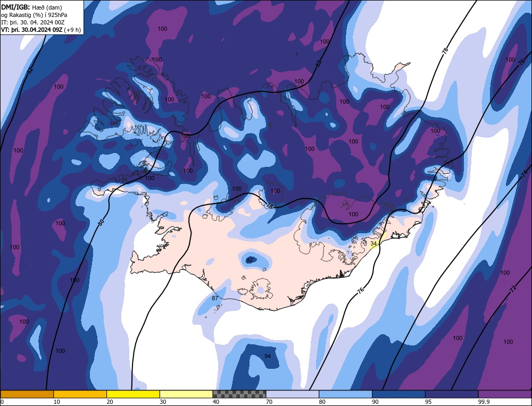Pick the light blue 80–90 legend swatch
532x406 pixels.
pyautogui.click(x=345, y=394)
